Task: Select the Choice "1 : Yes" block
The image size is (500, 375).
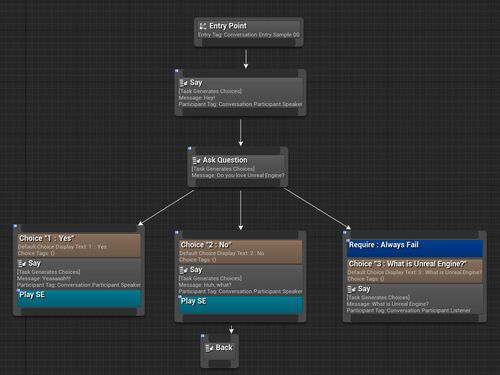Action: [x=79, y=245]
